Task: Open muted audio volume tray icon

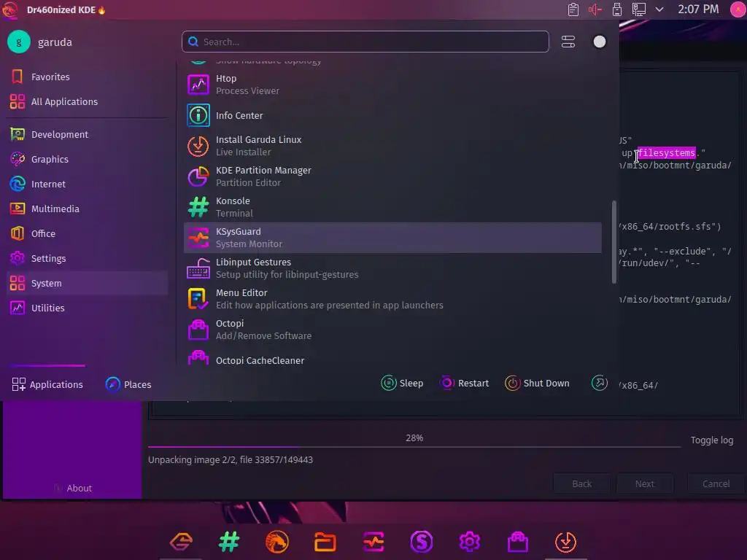Action: tap(595, 9)
